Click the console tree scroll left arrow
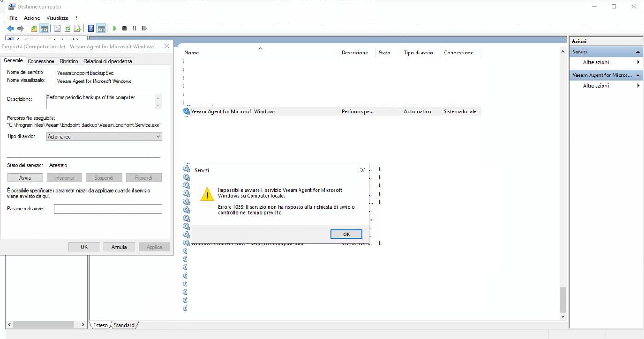Viewport: 644px width, 339px height. (9, 325)
